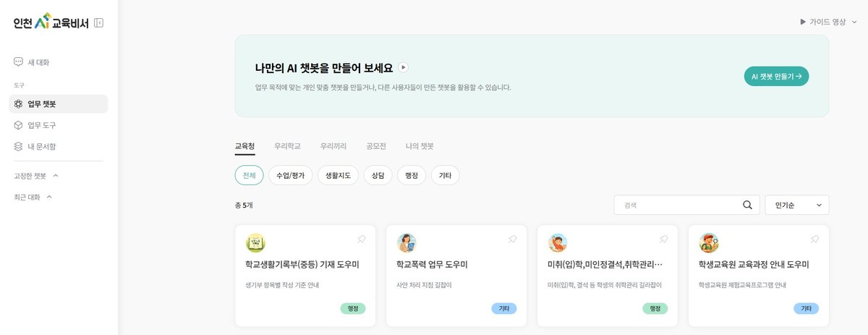
Task: Click the AI 챗봇 만들기 button
Action: pos(776,76)
